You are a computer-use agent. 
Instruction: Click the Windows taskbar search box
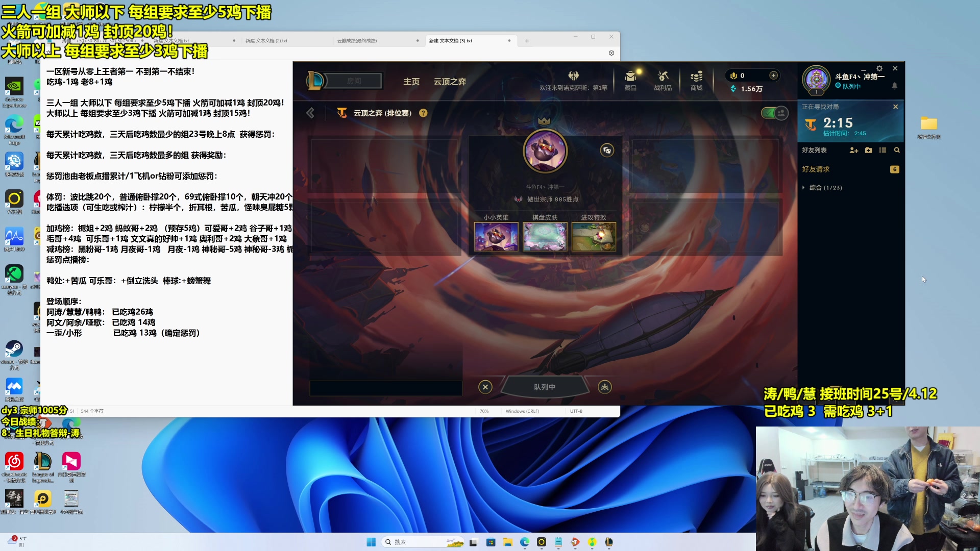pyautogui.click(x=423, y=542)
